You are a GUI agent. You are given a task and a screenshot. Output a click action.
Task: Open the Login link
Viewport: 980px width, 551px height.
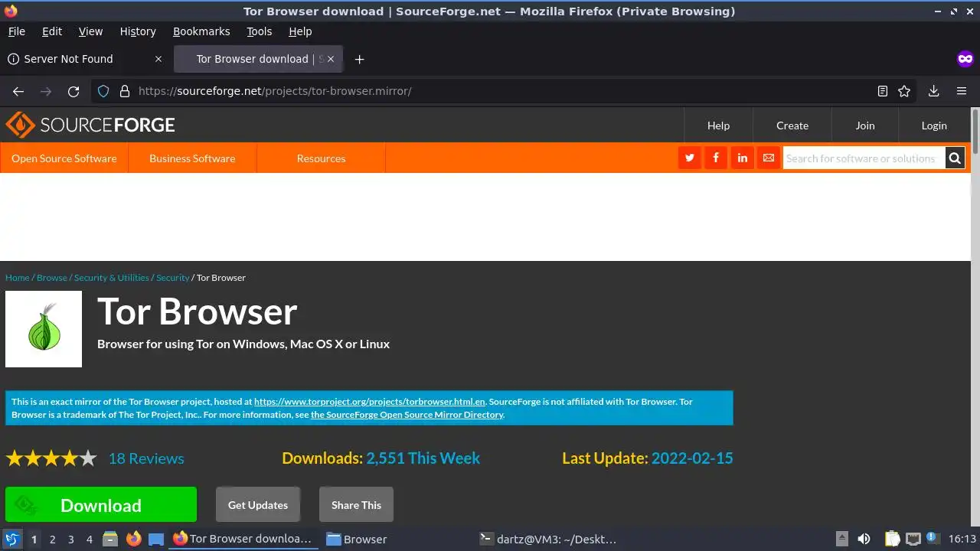click(x=934, y=126)
